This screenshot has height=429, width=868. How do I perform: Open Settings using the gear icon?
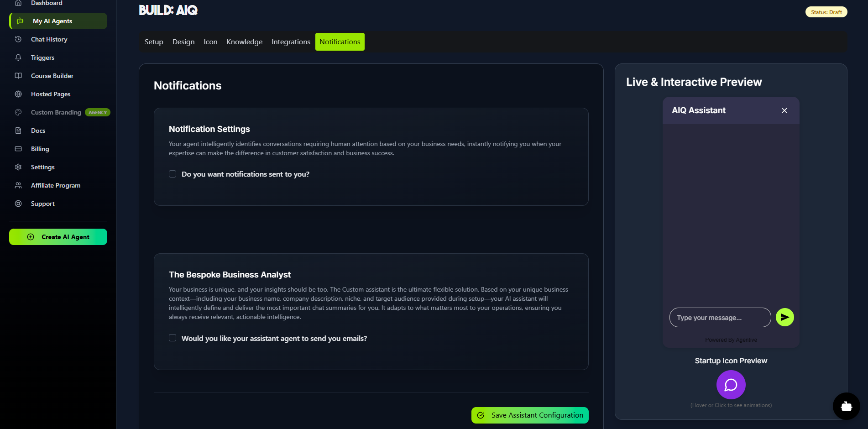(18, 167)
